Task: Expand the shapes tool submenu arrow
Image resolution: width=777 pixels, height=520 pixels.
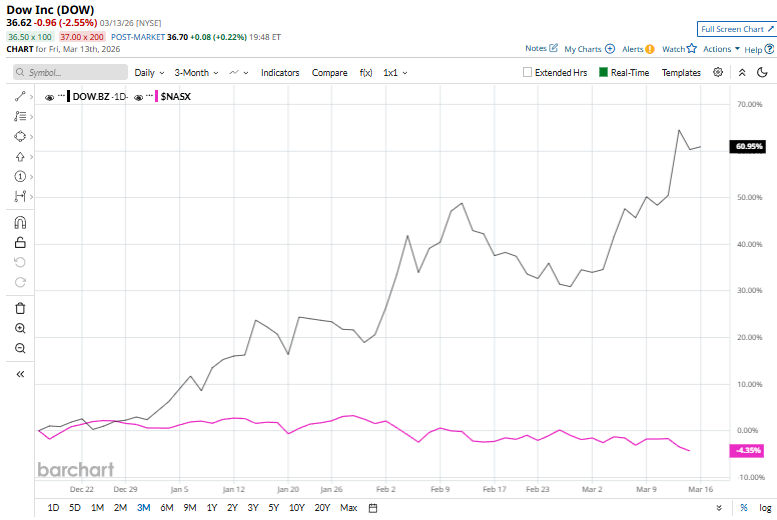Action: click(31, 137)
